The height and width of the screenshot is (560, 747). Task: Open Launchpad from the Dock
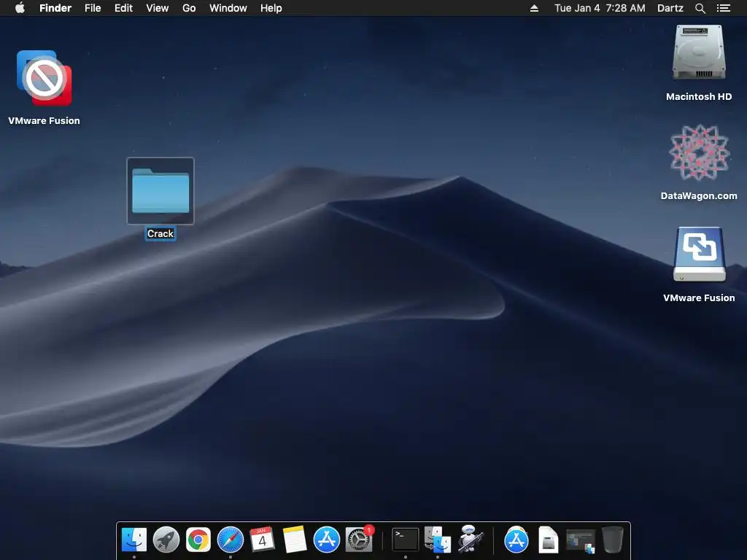coord(166,540)
